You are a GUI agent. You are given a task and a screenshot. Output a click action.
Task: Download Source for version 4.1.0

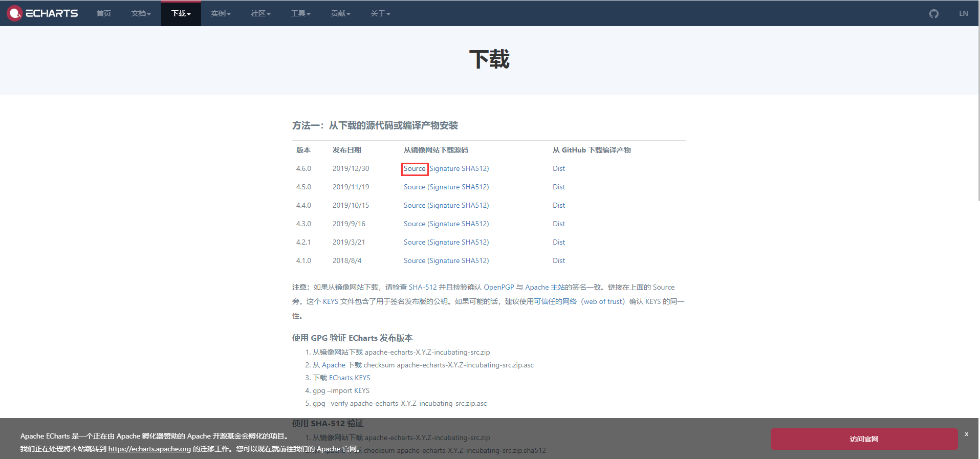tap(415, 260)
